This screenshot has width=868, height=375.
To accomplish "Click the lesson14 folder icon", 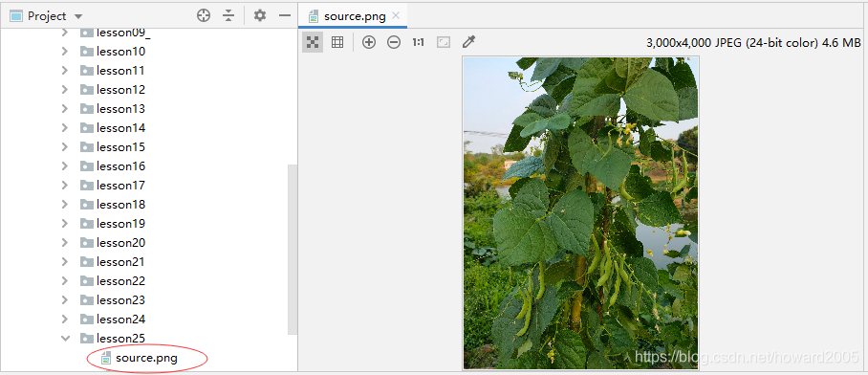I will (86, 128).
